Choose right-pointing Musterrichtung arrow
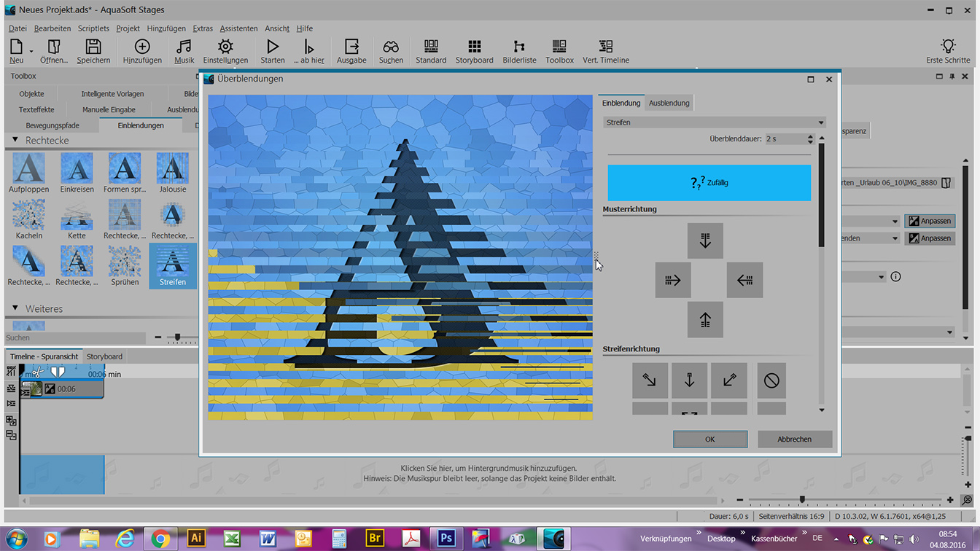The height and width of the screenshot is (551, 980). click(x=672, y=280)
